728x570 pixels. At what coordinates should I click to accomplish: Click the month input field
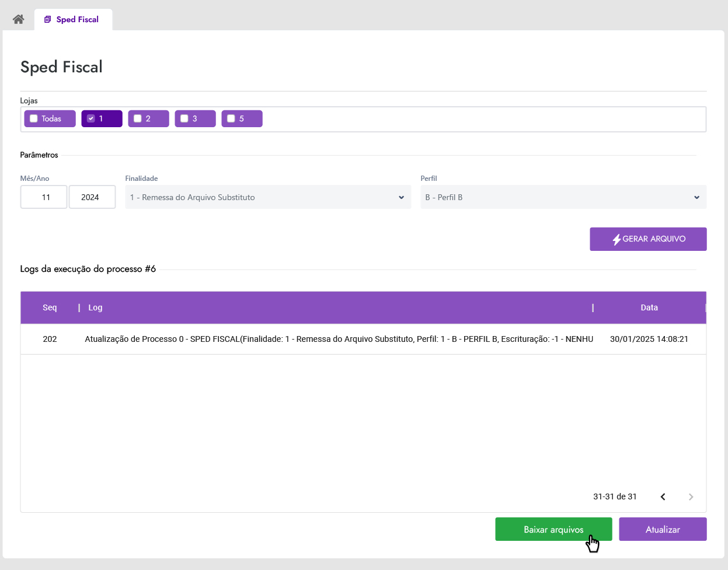pyautogui.click(x=44, y=197)
